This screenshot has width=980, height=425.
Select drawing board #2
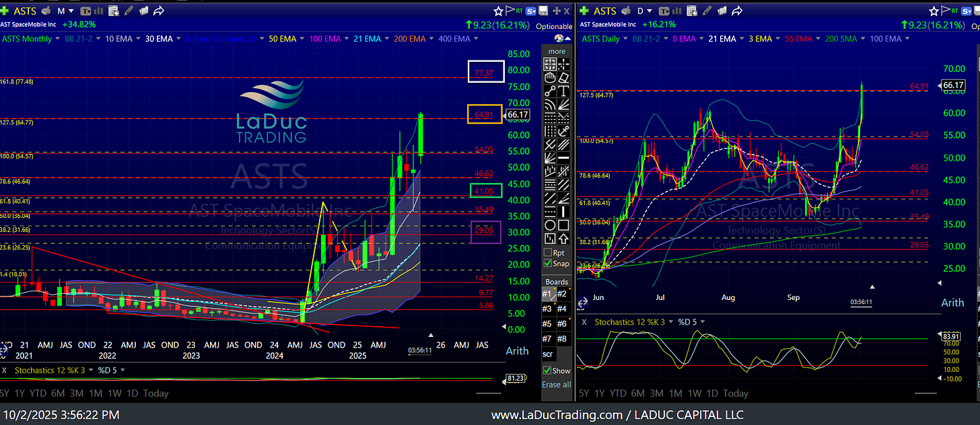tap(564, 294)
